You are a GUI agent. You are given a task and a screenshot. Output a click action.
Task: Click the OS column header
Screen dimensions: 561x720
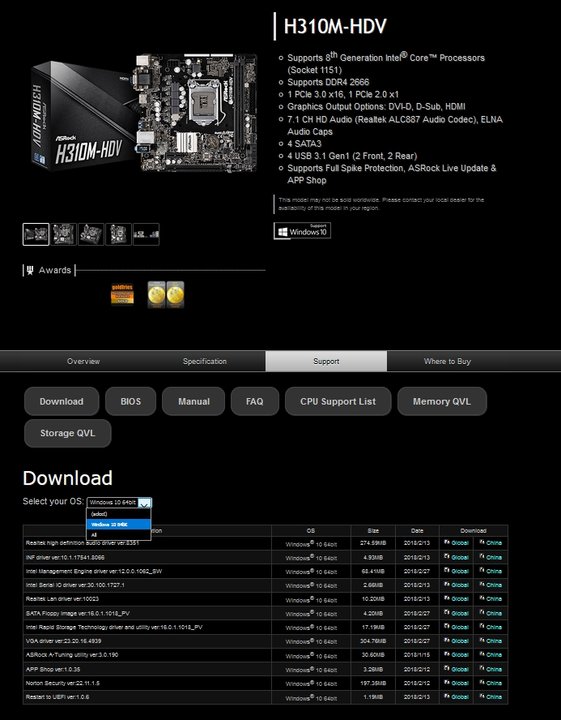click(x=311, y=530)
